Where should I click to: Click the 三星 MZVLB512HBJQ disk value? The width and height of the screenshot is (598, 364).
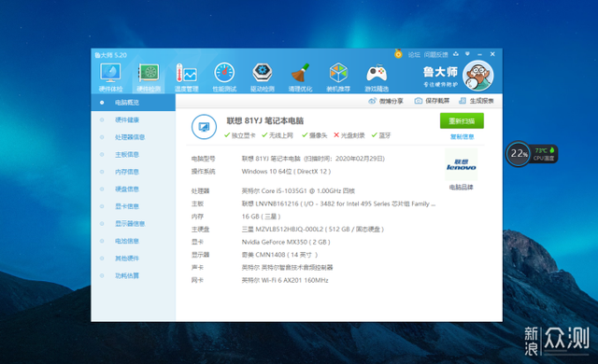(x=313, y=230)
